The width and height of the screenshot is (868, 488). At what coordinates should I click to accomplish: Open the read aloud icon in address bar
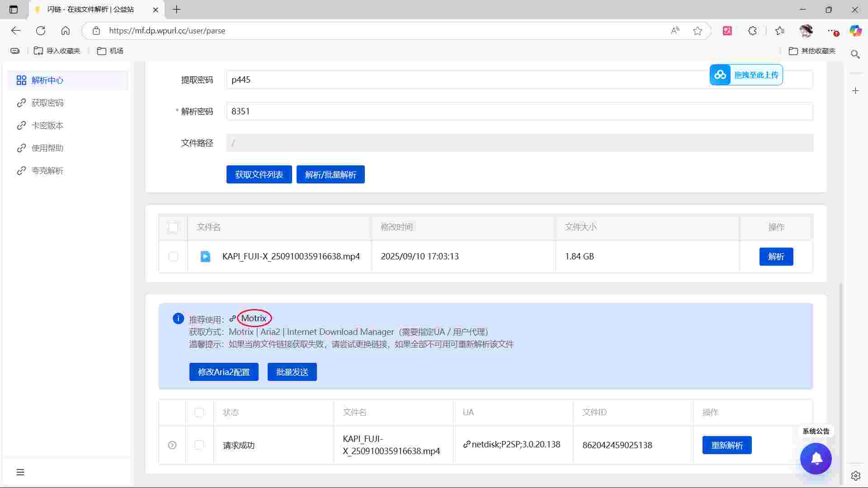click(675, 31)
